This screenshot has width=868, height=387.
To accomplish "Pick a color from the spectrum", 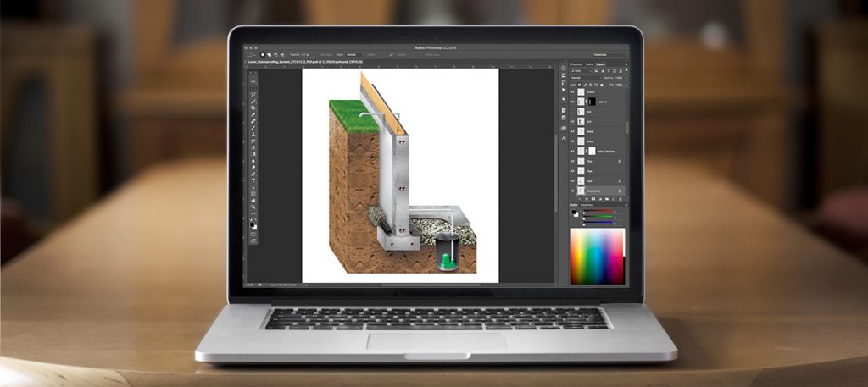I will pyautogui.click(x=598, y=254).
